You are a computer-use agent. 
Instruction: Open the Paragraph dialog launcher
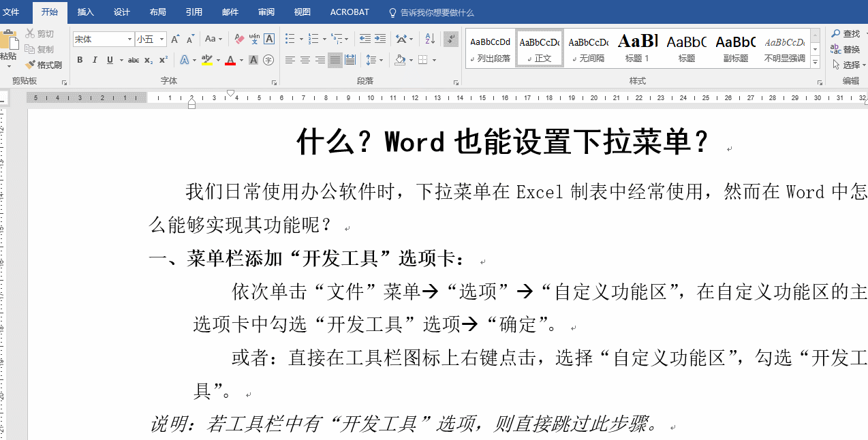pos(456,82)
